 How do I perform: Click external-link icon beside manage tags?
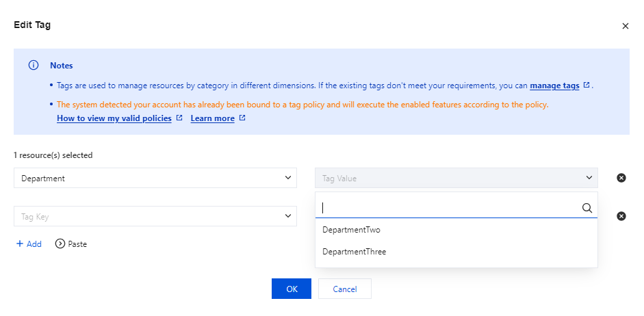[587, 85]
